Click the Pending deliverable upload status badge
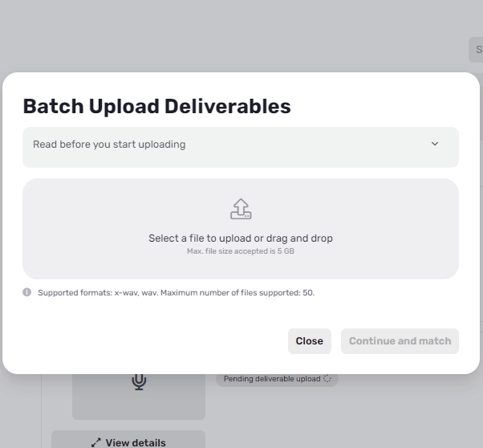The width and height of the screenshot is (483, 448). tap(277, 379)
